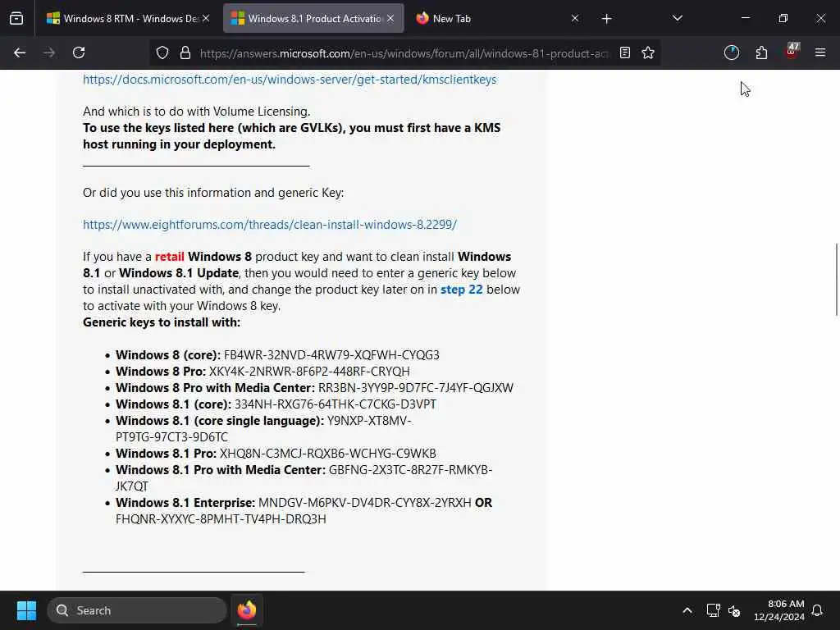Click key FHQNR-XYXYC-8PMHT-TV4PH-DRQ3H
The width and height of the screenshot is (840, 630).
221,519
